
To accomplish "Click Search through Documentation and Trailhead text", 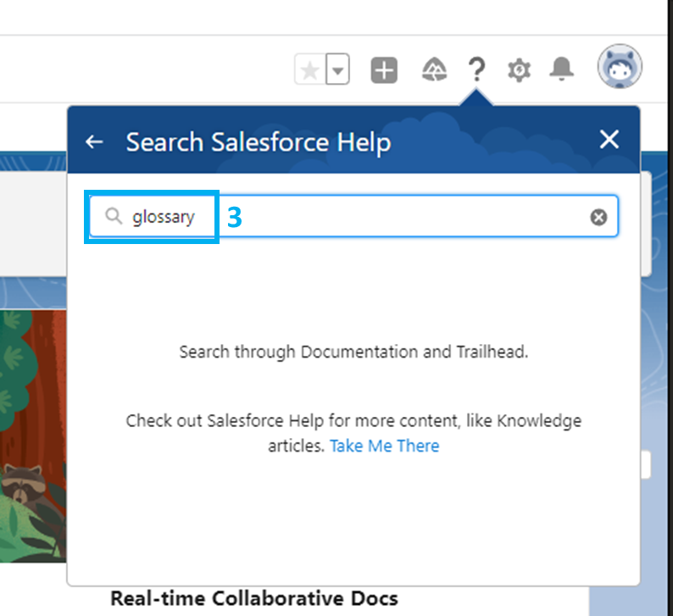I will (353, 352).
